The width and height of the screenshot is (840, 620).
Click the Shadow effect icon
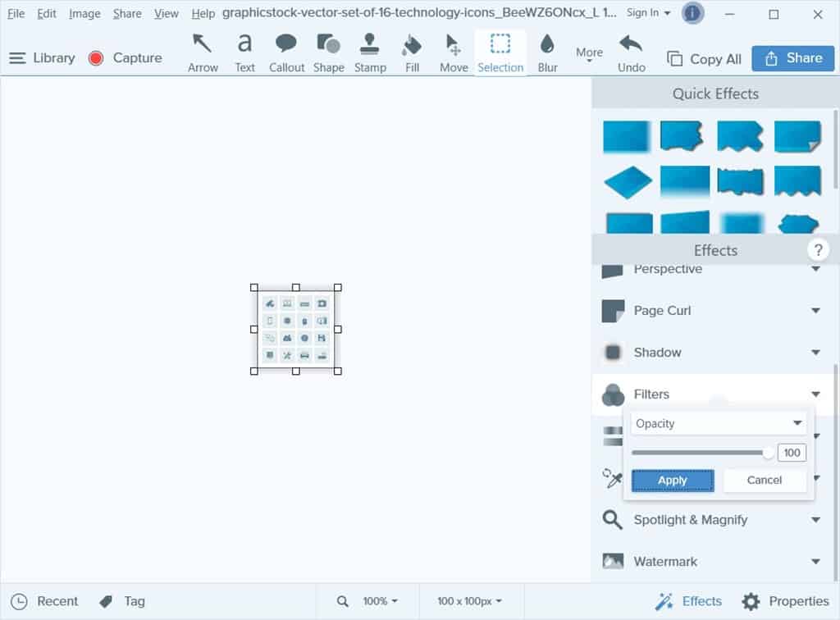click(613, 353)
